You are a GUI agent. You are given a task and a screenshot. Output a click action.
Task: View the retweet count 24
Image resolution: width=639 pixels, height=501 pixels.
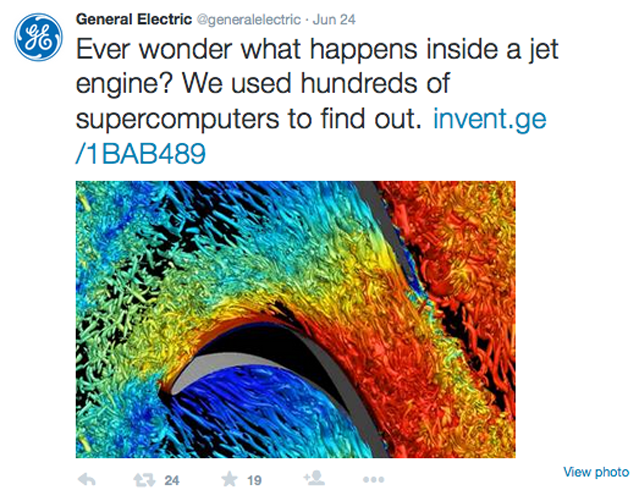coord(172,480)
